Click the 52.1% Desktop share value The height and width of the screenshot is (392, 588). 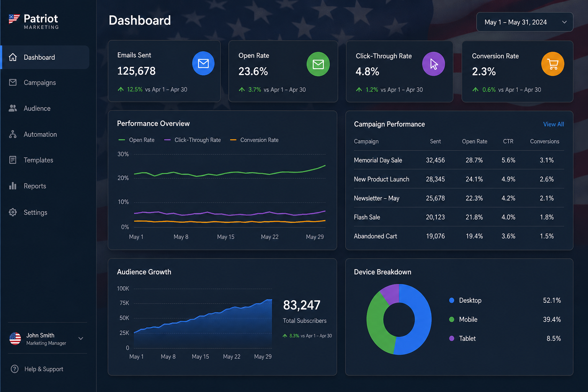[x=552, y=301]
